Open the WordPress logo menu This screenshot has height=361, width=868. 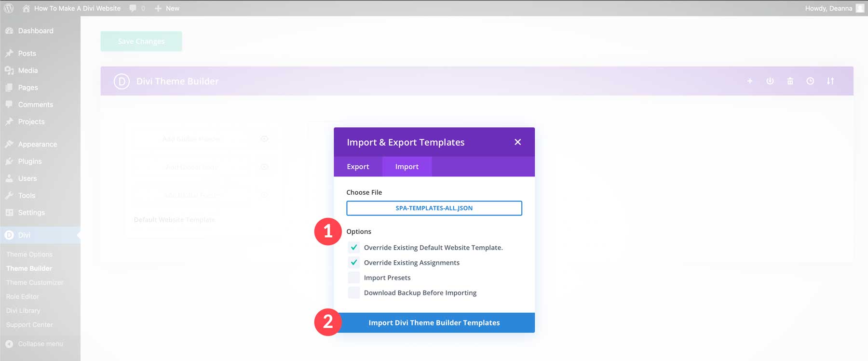click(9, 8)
